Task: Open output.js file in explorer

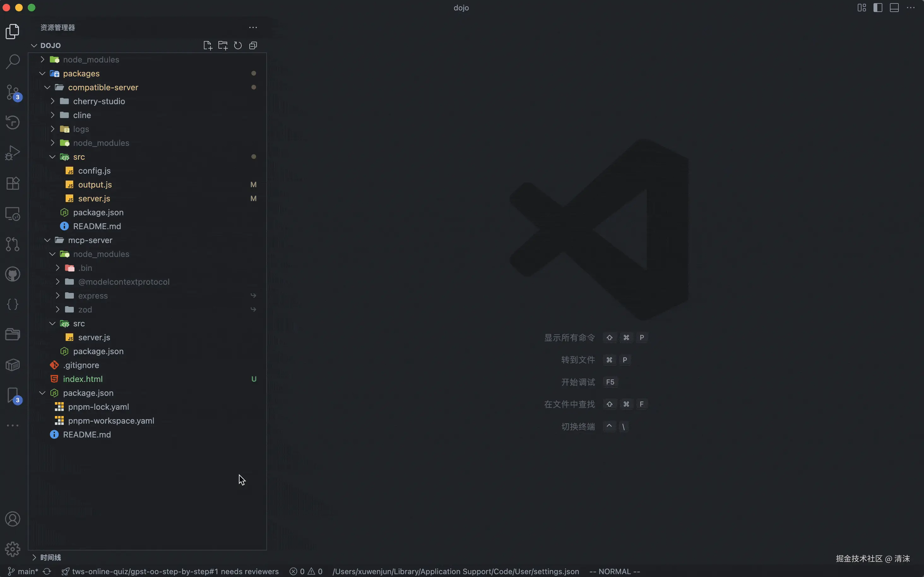Action: [95, 185]
